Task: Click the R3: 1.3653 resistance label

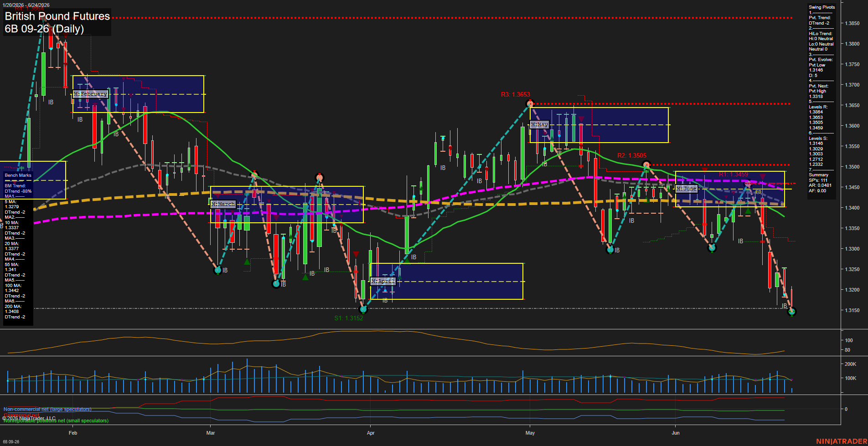Action: [515, 95]
